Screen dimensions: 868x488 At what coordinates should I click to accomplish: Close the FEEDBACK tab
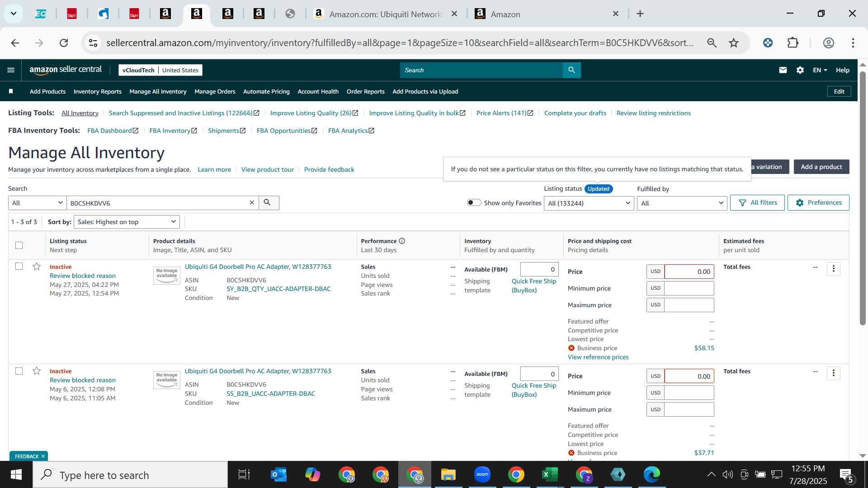[43, 456]
